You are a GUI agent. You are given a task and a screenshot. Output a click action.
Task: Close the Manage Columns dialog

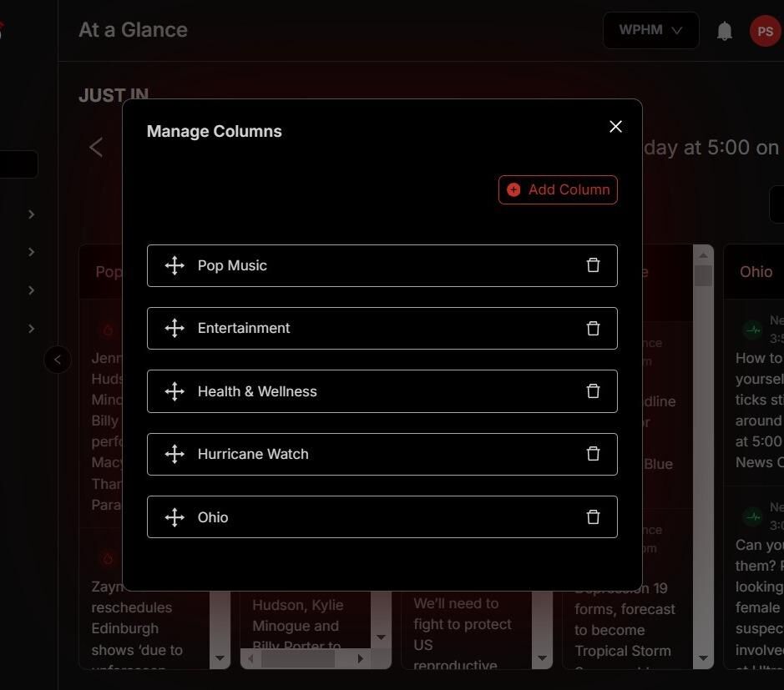615,127
